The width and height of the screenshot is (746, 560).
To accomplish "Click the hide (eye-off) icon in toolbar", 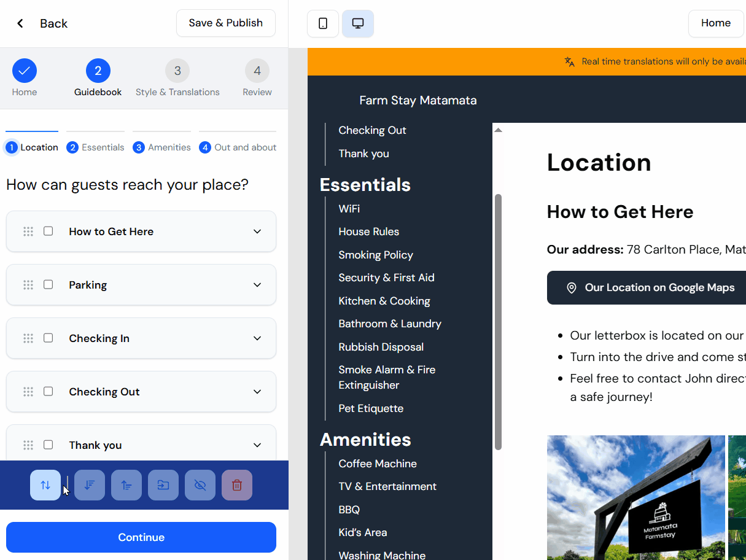I will [200, 484].
